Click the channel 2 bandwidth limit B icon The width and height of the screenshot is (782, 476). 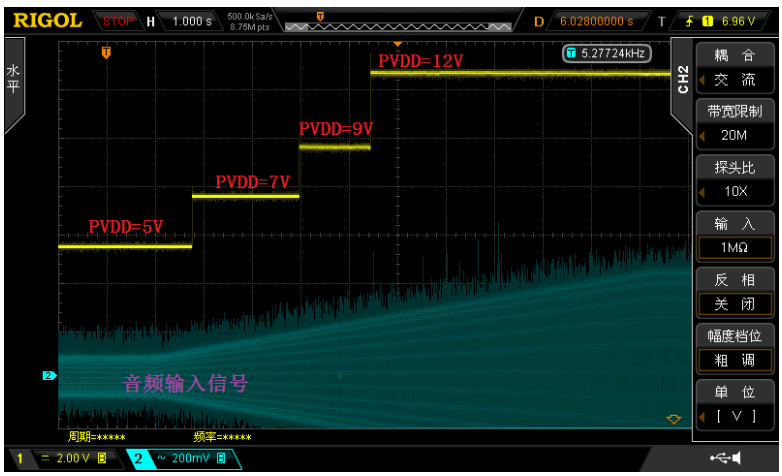coord(221,458)
